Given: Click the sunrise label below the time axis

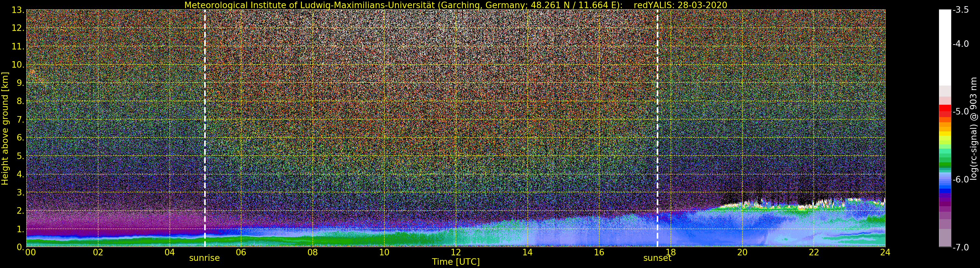Looking at the screenshot, I should (x=204, y=258).
